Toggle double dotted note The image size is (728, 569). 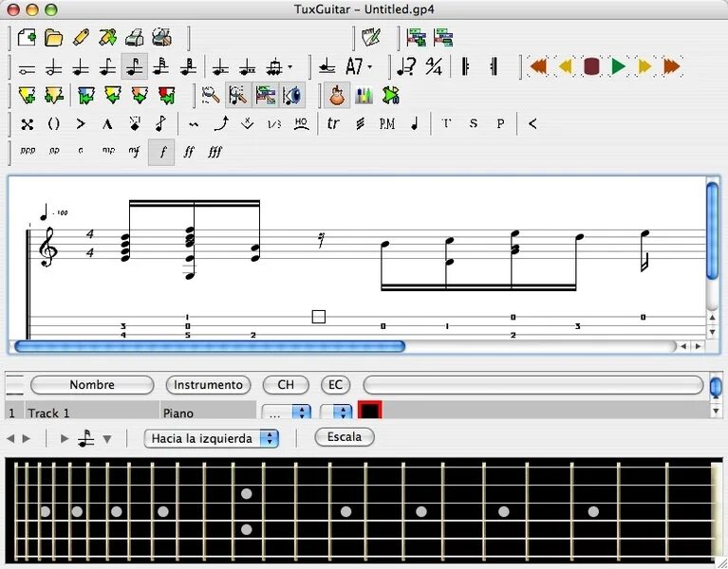click(248, 67)
